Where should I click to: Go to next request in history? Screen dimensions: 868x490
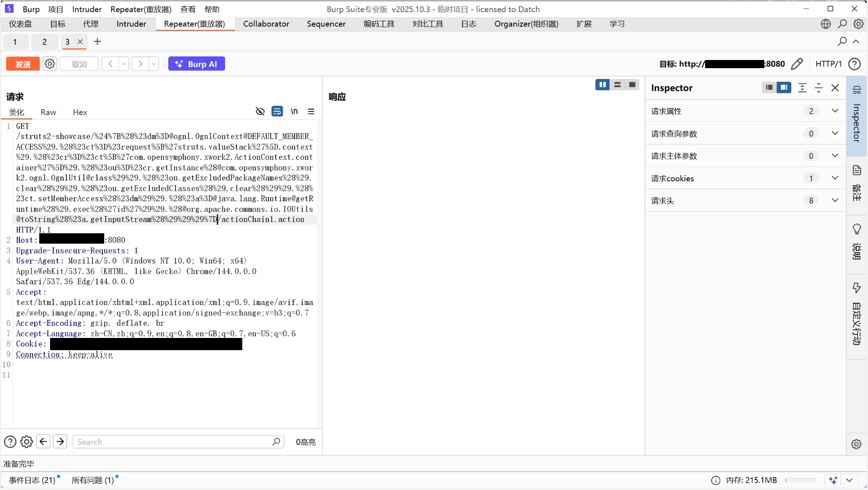coord(140,64)
